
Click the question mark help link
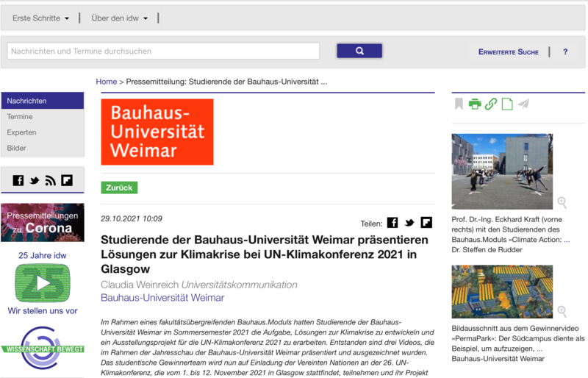[x=565, y=51]
